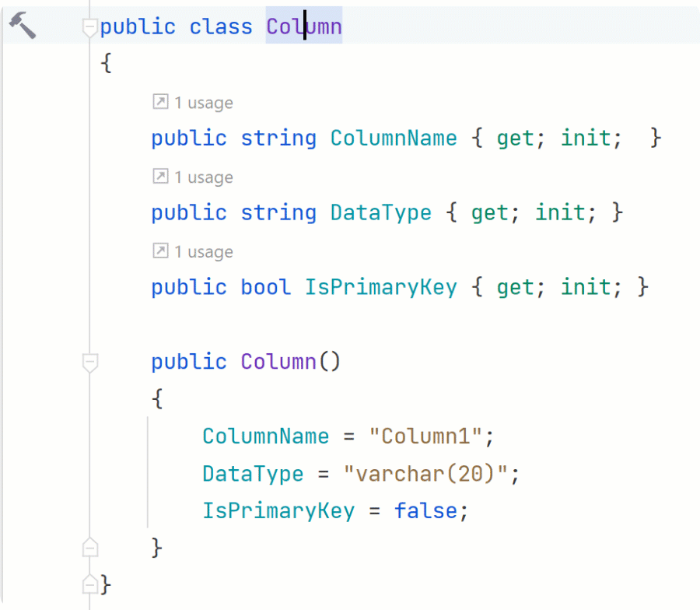Viewport: 700px width, 610px height.
Task: Open usages icon above DataType property
Action: click(160, 177)
